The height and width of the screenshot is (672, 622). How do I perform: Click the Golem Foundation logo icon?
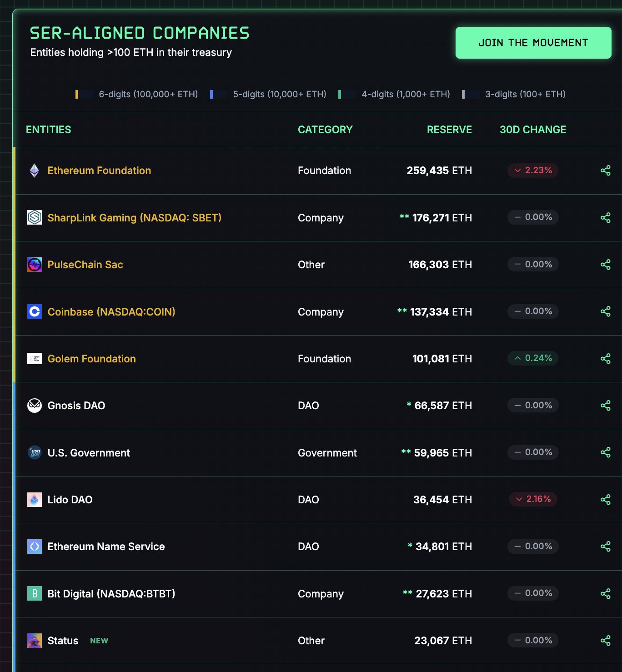(x=35, y=359)
